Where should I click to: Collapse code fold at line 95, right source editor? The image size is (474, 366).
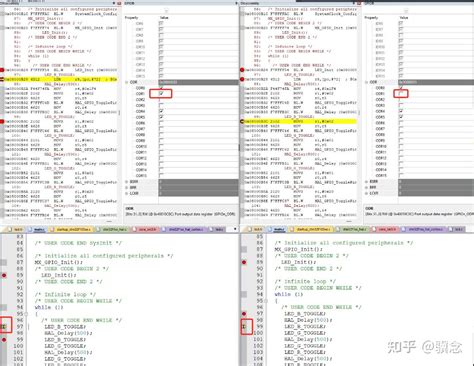266,301
